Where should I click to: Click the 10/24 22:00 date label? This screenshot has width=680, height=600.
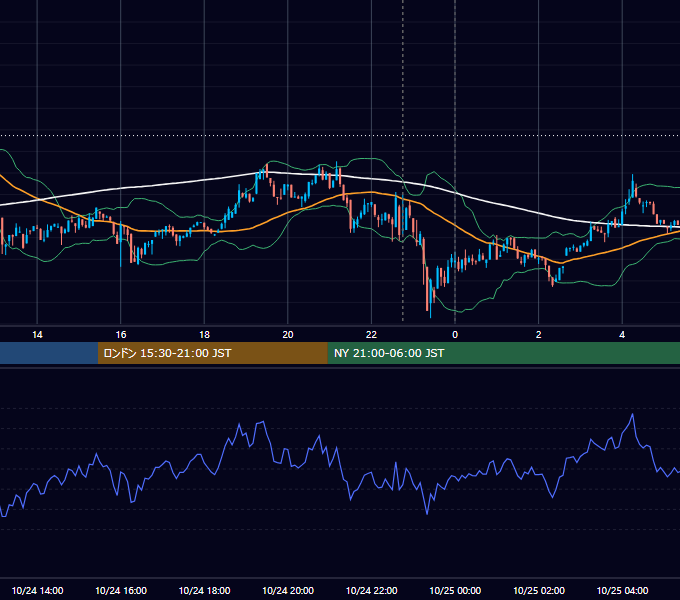click(x=371, y=590)
